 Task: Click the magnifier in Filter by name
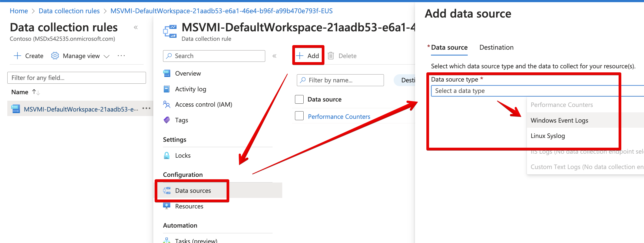click(303, 80)
